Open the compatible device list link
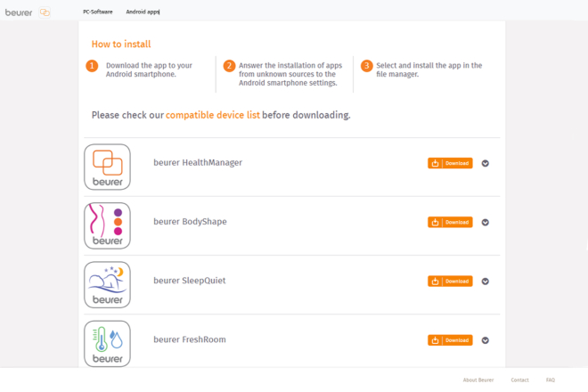 213,115
